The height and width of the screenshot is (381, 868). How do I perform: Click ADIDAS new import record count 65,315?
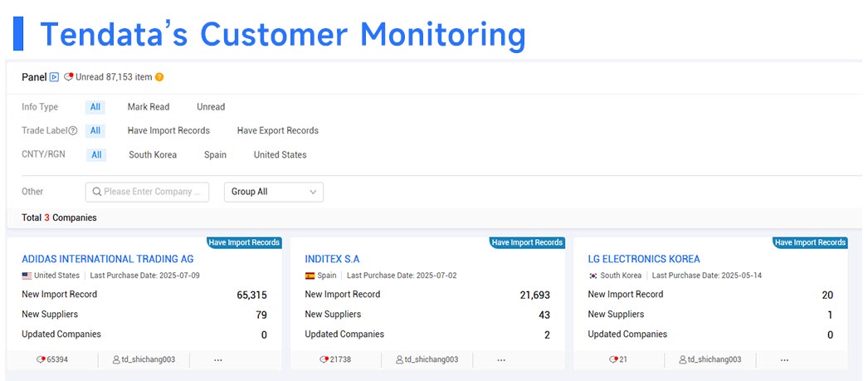[x=252, y=296]
